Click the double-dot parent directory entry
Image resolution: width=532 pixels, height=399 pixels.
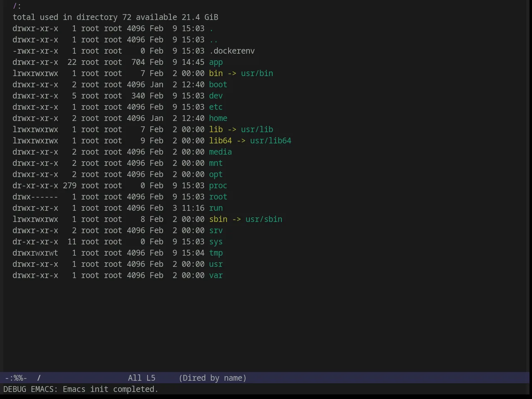[214, 39]
